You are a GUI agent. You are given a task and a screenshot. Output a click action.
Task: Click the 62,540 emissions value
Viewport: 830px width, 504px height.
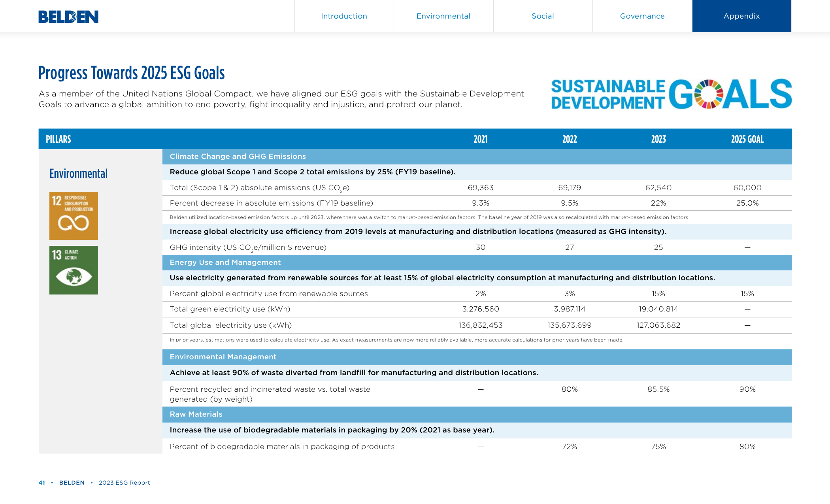658,188
